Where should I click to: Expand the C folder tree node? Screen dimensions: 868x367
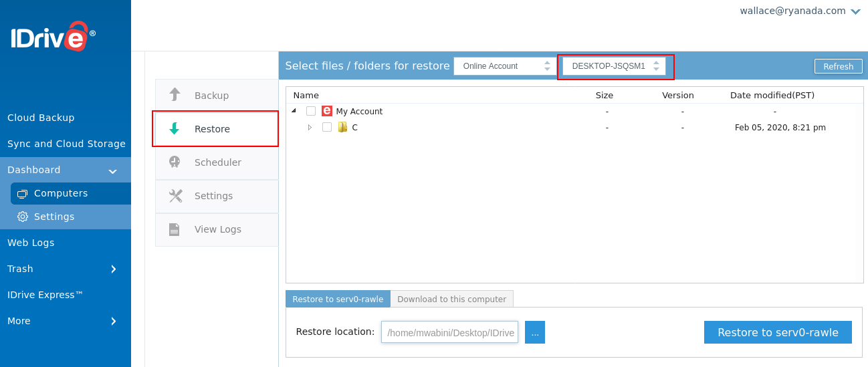310,127
